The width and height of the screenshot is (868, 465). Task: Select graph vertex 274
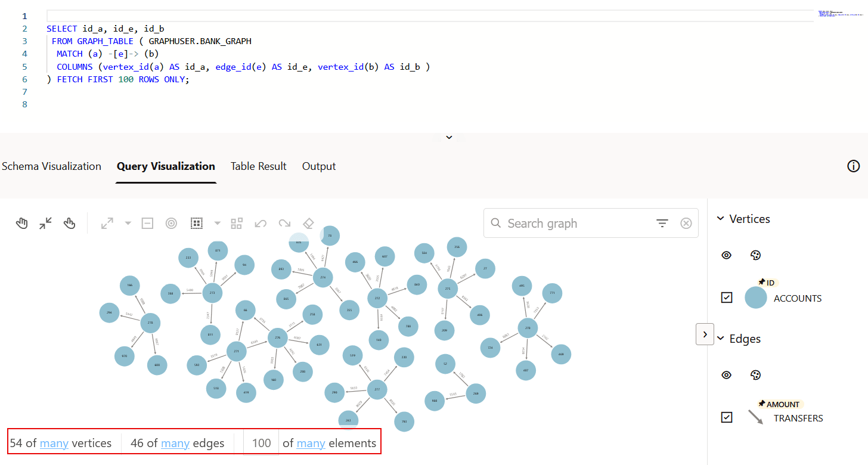[x=323, y=278]
